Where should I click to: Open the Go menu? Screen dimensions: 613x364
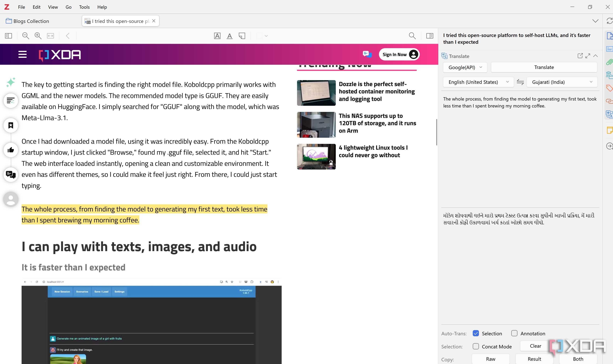pos(68,7)
